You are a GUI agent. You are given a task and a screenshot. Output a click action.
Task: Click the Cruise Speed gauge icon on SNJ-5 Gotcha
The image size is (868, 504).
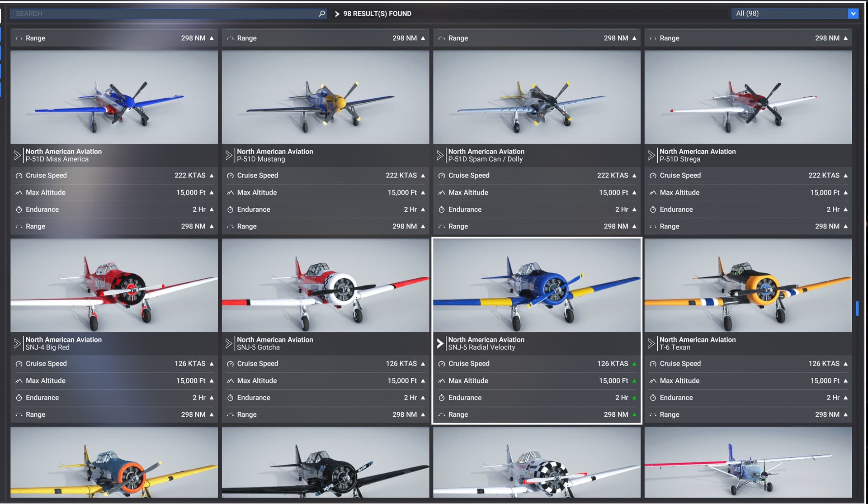click(x=230, y=363)
